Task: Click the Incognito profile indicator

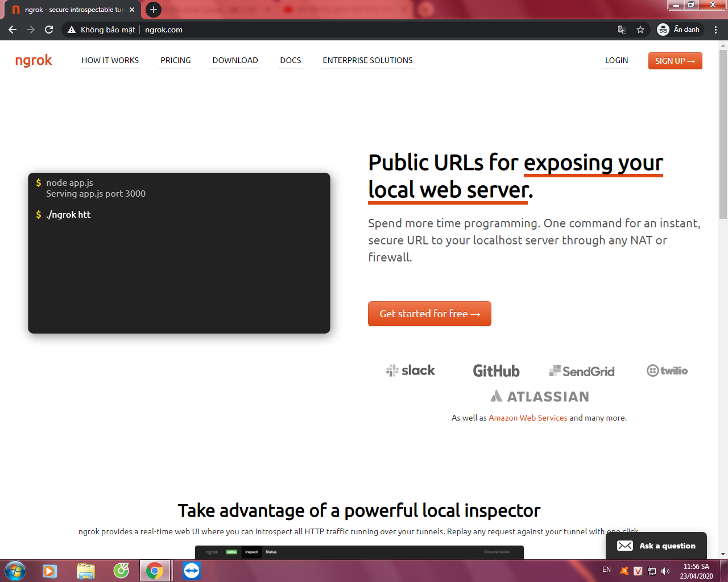Action: click(x=680, y=30)
